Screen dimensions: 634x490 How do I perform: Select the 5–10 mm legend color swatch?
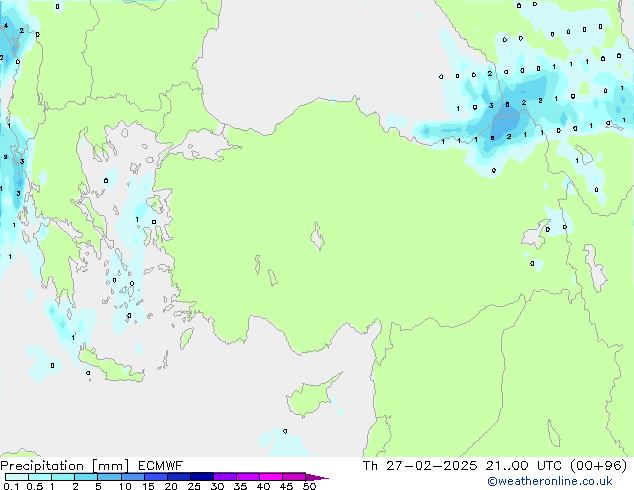(109, 477)
